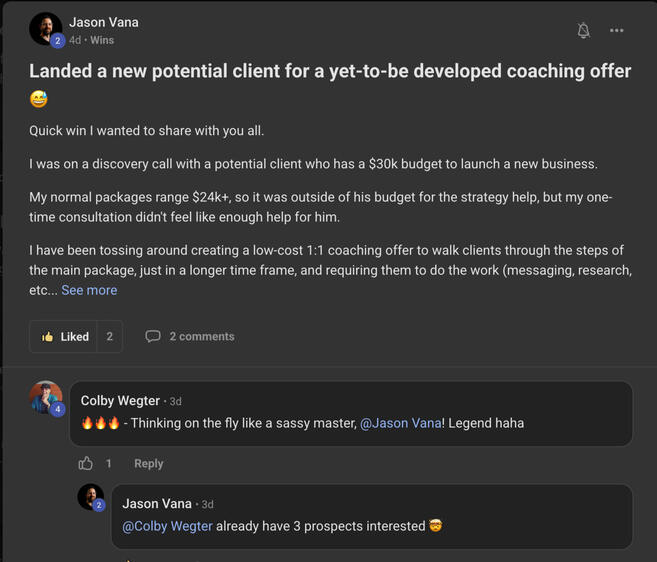Click the @Jason Vana mention in comment

click(x=400, y=423)
